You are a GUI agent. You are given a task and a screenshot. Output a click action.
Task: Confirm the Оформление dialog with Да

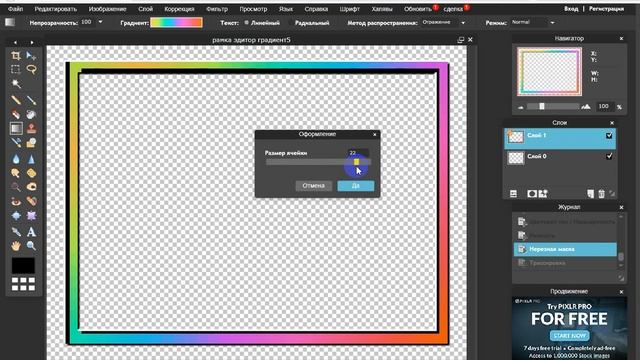coord(356,186)
